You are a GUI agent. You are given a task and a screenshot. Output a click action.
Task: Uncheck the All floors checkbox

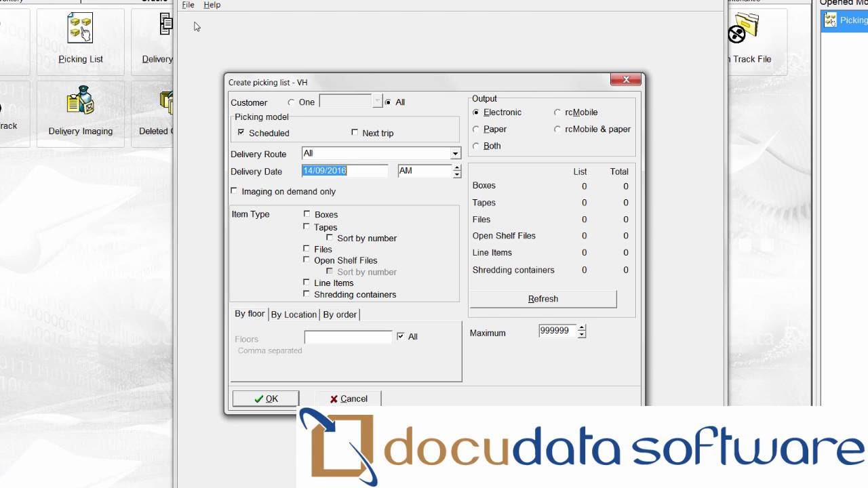pyautogui.click(x=401, y=336)
